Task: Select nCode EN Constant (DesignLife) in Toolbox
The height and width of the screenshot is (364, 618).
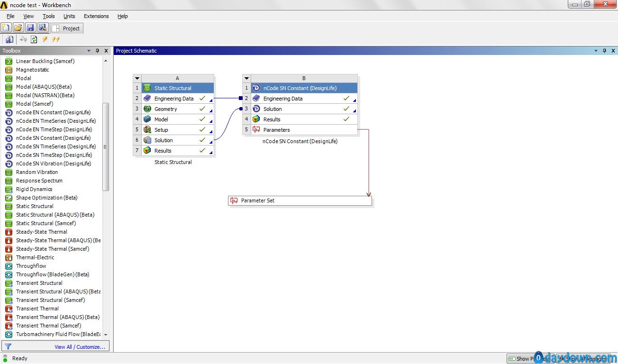Action: click(x=53, y=112)
